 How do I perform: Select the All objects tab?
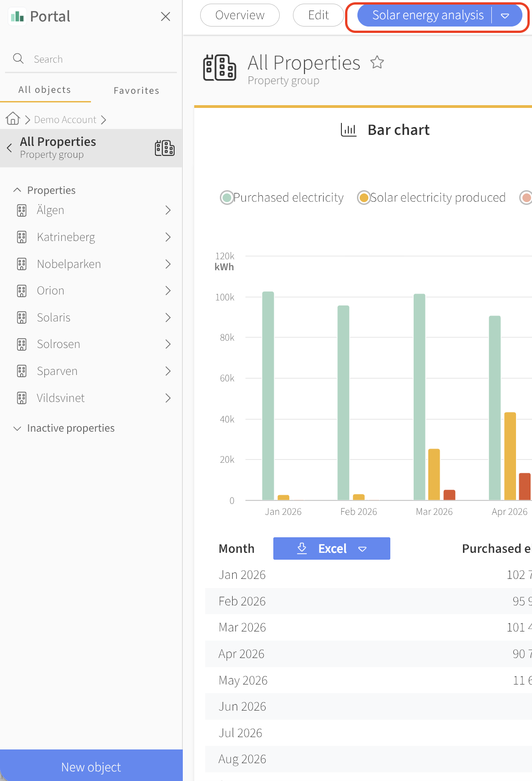(45, 90)
